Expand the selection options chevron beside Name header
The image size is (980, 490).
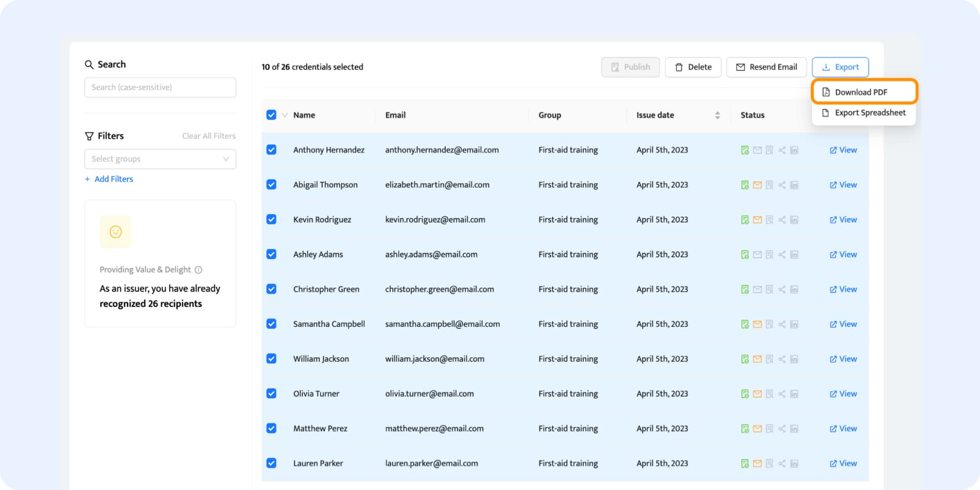point(284,115)
